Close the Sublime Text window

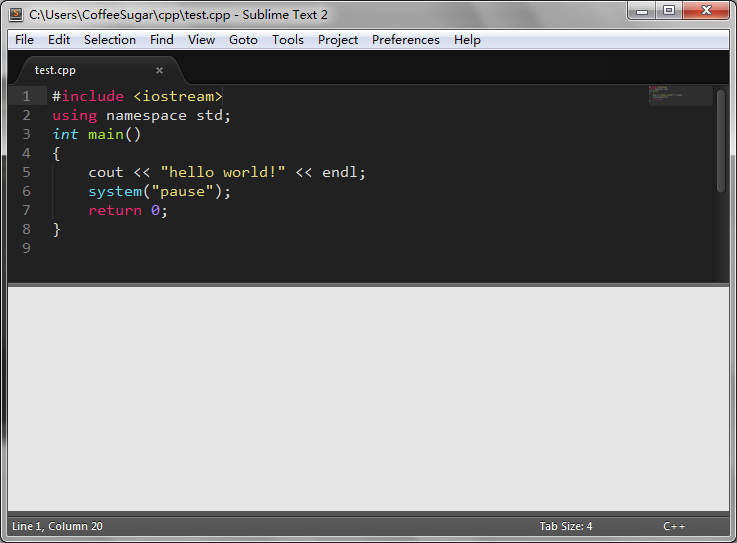click(x=706, y=11)
